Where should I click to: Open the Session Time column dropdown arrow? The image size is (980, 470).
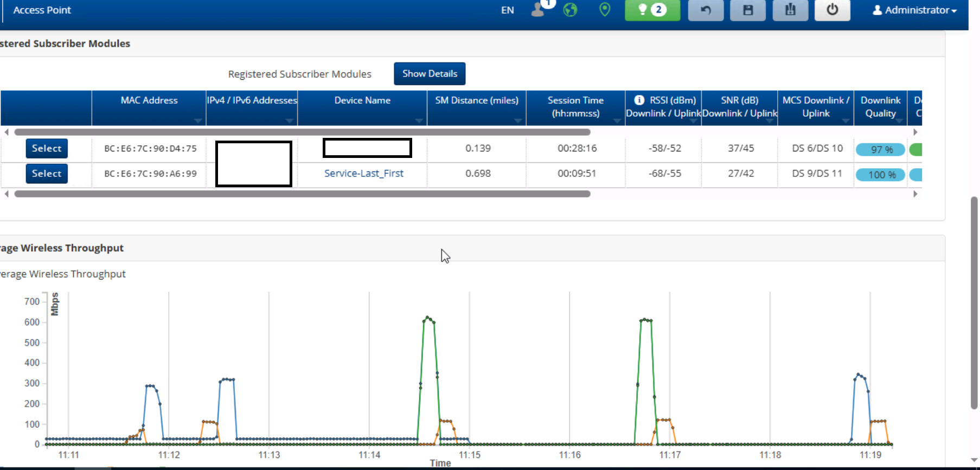click(617, 120)
